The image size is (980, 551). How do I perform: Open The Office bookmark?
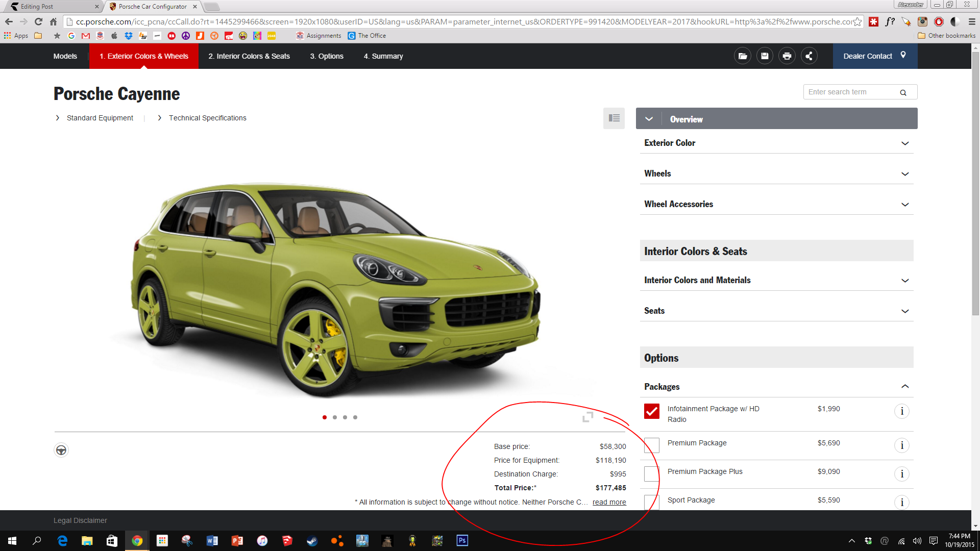tap(367, 36)
